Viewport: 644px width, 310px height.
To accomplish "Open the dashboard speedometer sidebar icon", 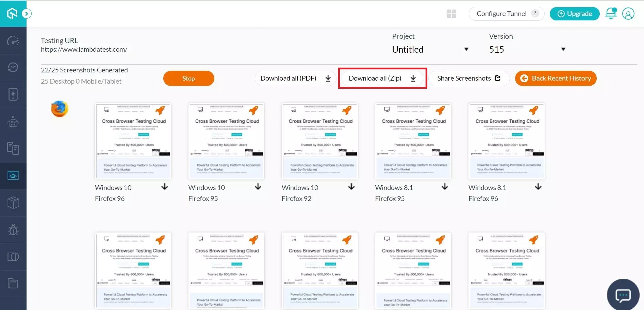I will (x=13, y=41).
